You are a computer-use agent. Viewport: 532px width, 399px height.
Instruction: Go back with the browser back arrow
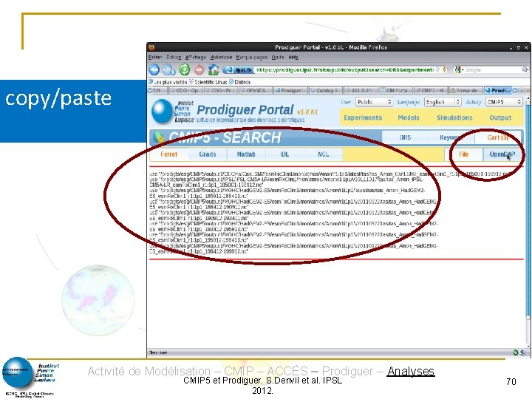[x=154, y=69]
